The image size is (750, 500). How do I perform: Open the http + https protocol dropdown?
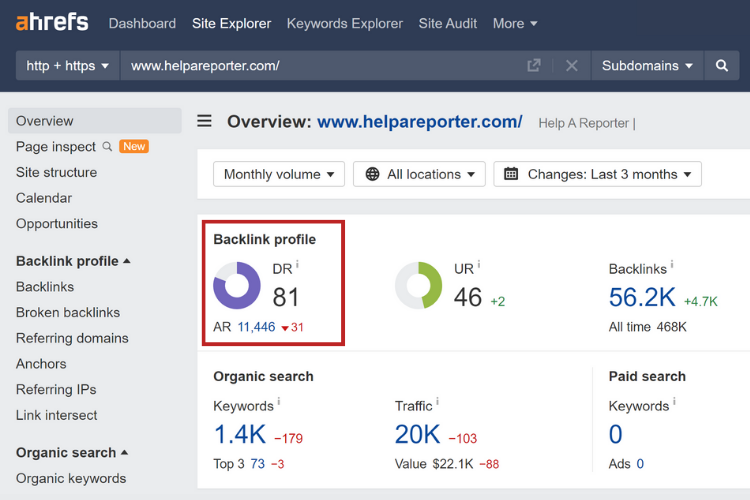point(67,66)
